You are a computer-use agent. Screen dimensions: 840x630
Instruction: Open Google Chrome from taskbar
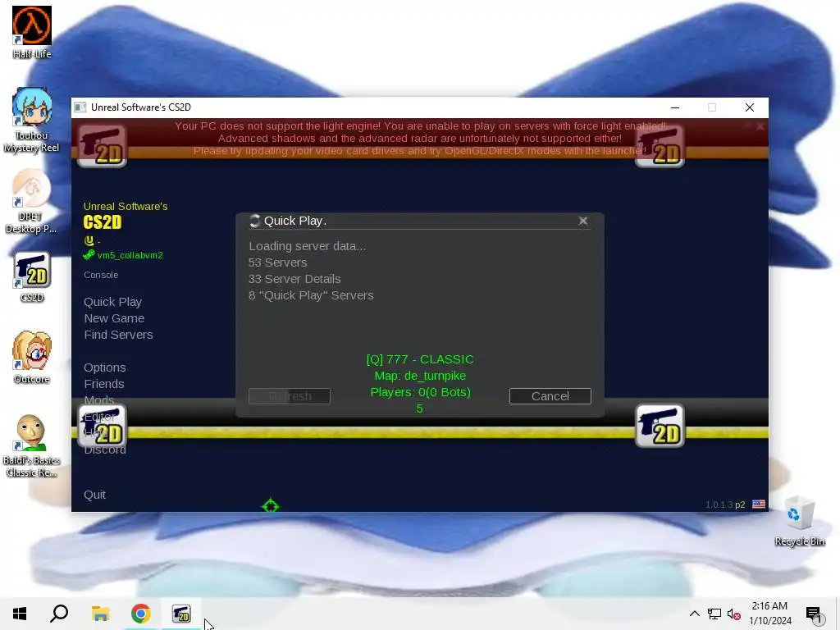click(141, 614)
